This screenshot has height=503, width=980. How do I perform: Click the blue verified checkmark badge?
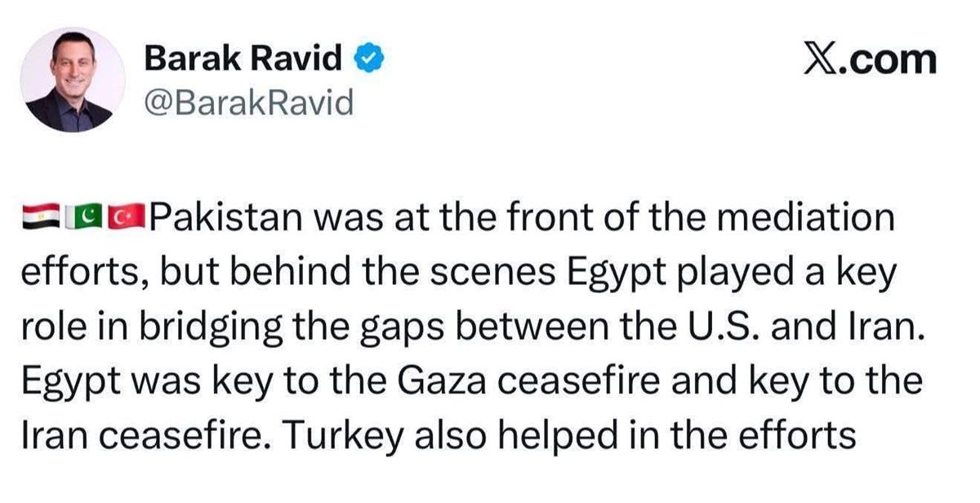tap(363, 60)
